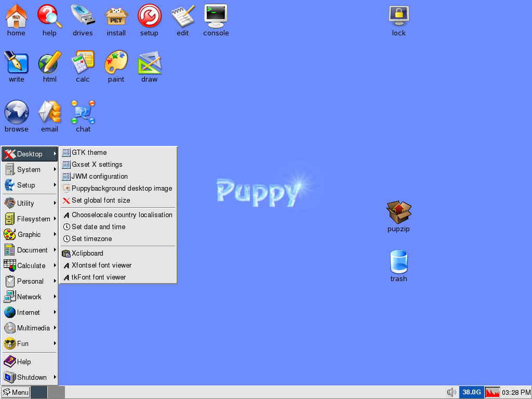This screenshot has height=399, width=532.
Task: Click the 38.0G free space indicator
Action: [472, 393]
